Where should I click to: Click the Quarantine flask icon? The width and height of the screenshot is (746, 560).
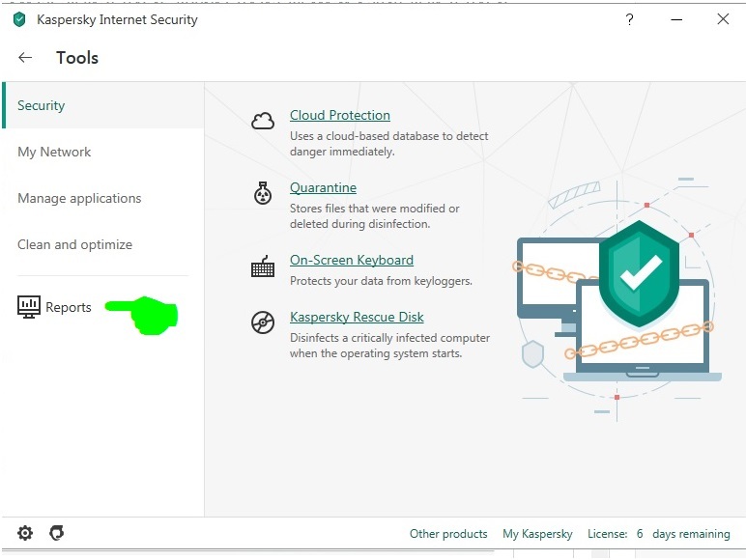coord(263,193)
